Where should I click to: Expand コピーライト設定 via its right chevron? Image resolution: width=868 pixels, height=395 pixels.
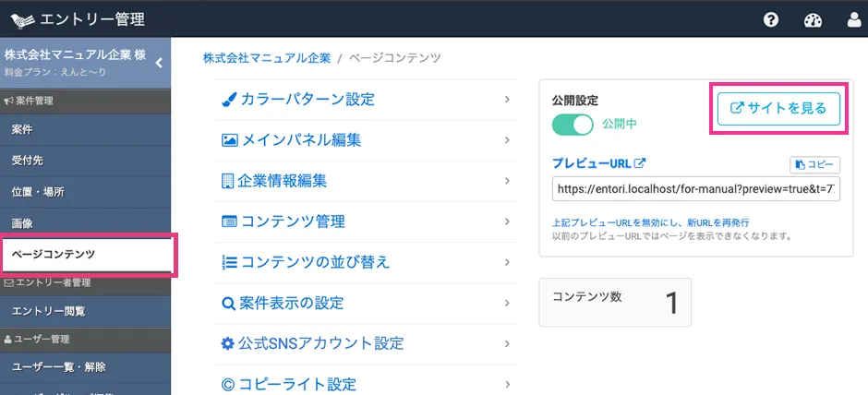507,384
